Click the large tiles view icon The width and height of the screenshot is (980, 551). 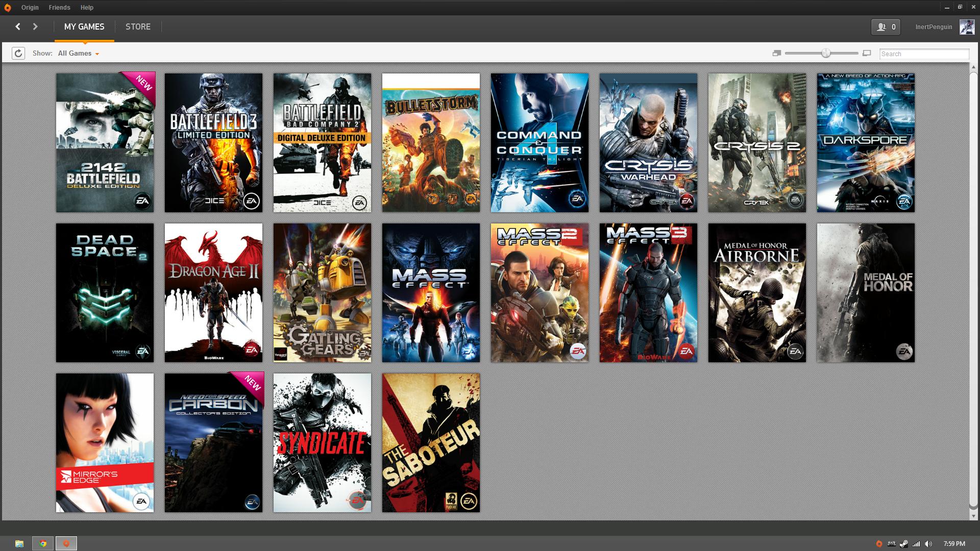tap(867, 53)
